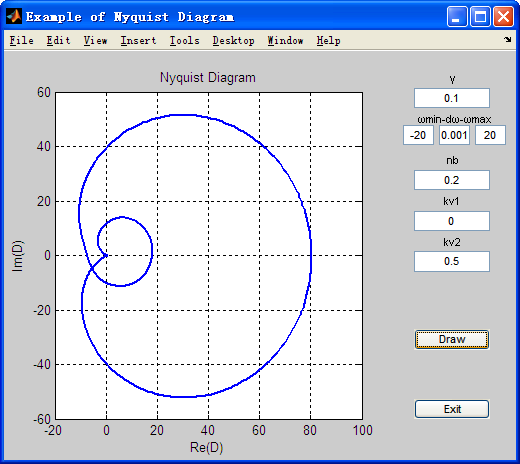Open the View menu
This screenshot has width=520, height=464.
coord(95,40)
